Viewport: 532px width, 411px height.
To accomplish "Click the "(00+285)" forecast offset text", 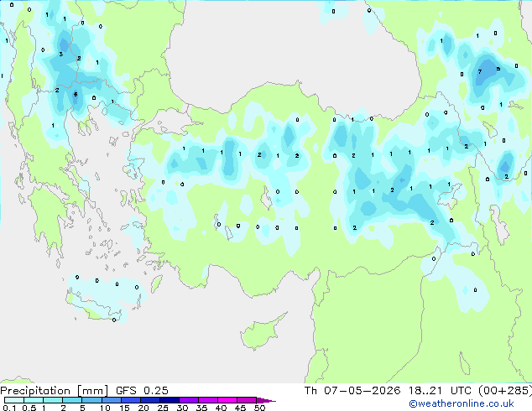I will point(505,391).
